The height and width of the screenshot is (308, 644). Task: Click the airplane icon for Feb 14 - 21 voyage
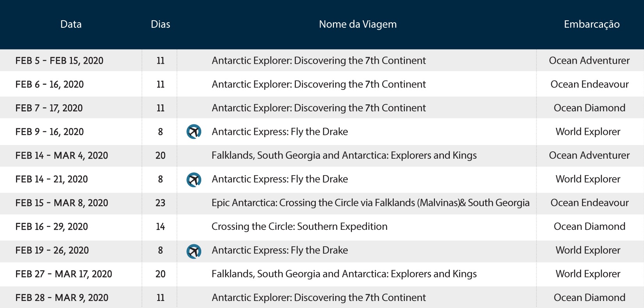click(194, 179)
